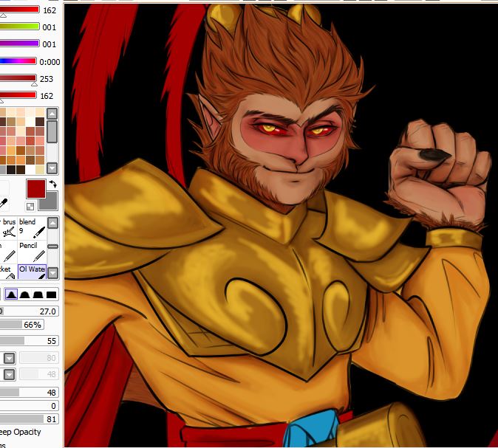498x448 pixels.
Task: Set density slider showing 55
Action: pos(30,341)
